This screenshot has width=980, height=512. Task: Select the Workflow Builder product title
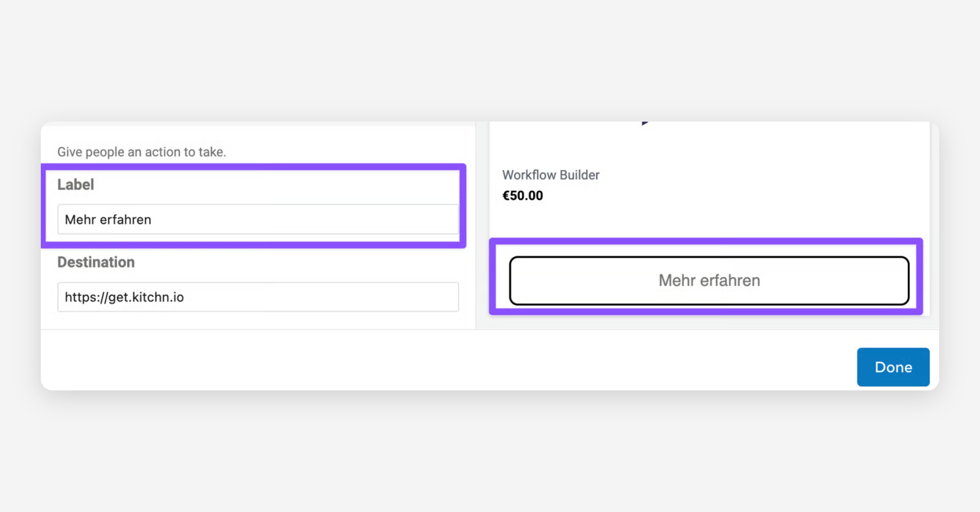point(550,175)
